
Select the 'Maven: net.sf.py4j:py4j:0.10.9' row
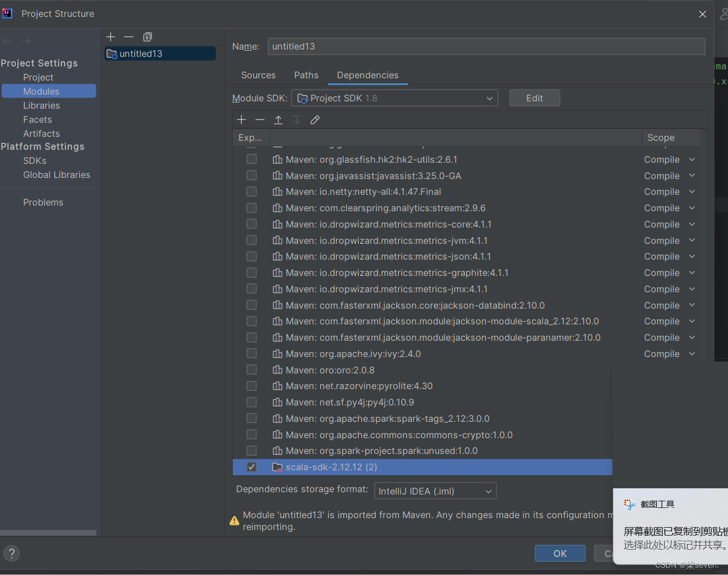click(422, 402)
